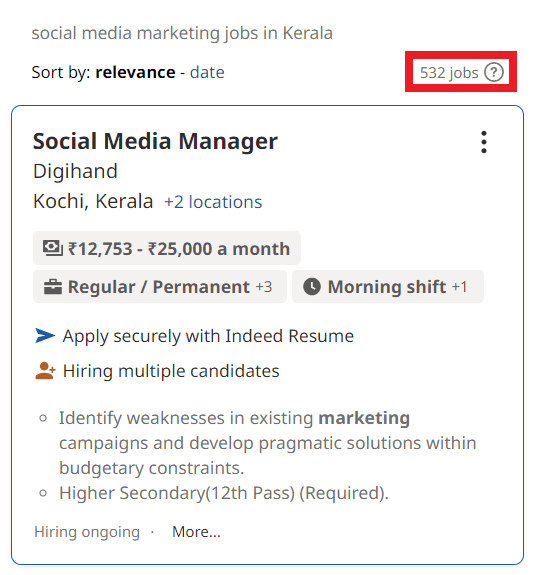Click the blue paper plane apply icon
Viewport: 536px width, 575px height.
(45, 336)
